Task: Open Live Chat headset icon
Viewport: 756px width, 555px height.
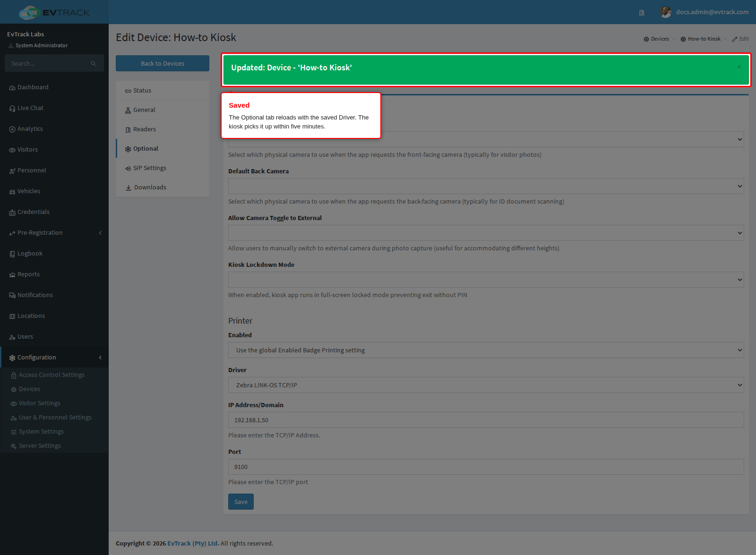Action: click(12, 109)
